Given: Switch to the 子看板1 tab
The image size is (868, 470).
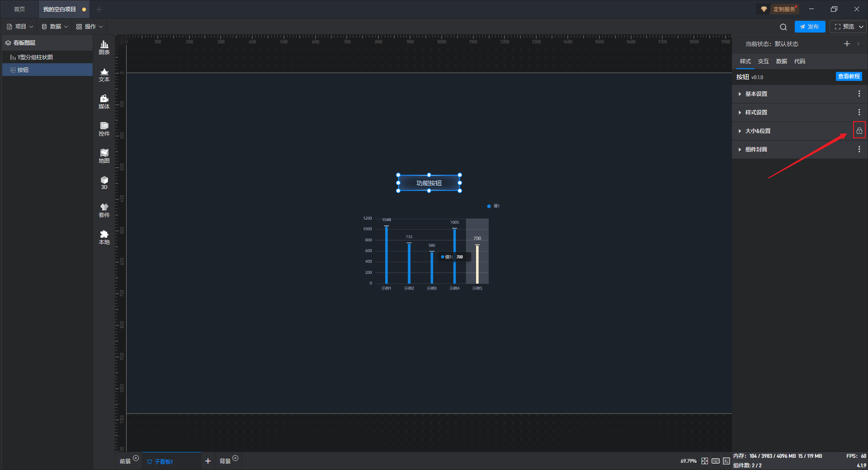Looking at the screenshot, I should point(171,461).
